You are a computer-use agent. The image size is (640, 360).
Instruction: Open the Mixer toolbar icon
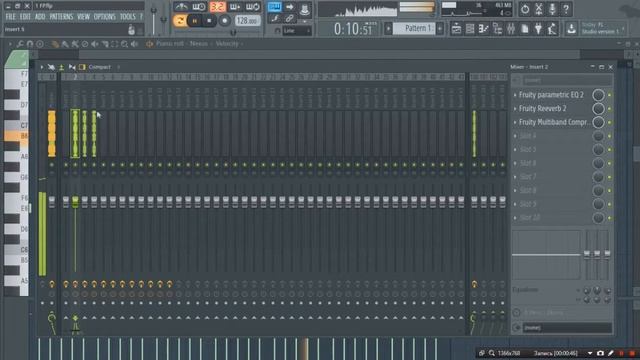511,29
